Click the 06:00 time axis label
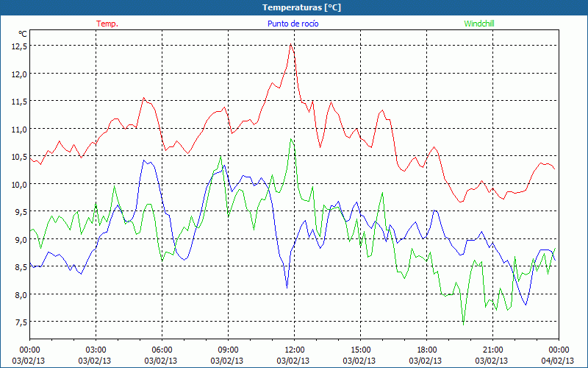 tap(162, 350)
